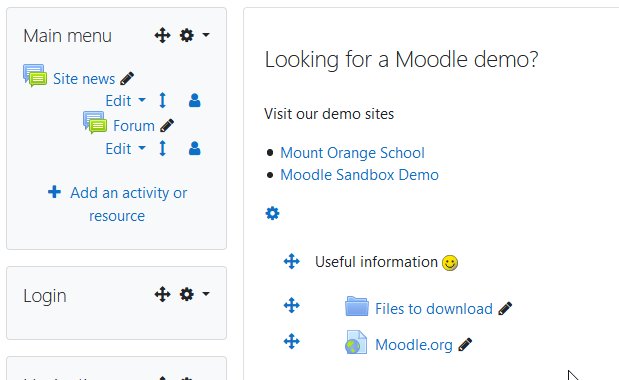Click move icon beside Moodle.org

pyautogui.click(x=292, y=341)
